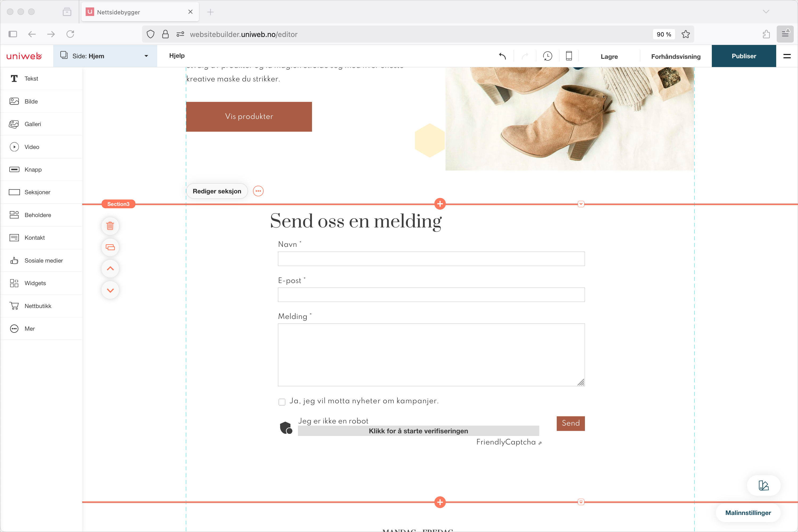Open Sosiale medier elements
Image resolution: width=798 pixels, height=532 pixels.
tap(41, 260)
